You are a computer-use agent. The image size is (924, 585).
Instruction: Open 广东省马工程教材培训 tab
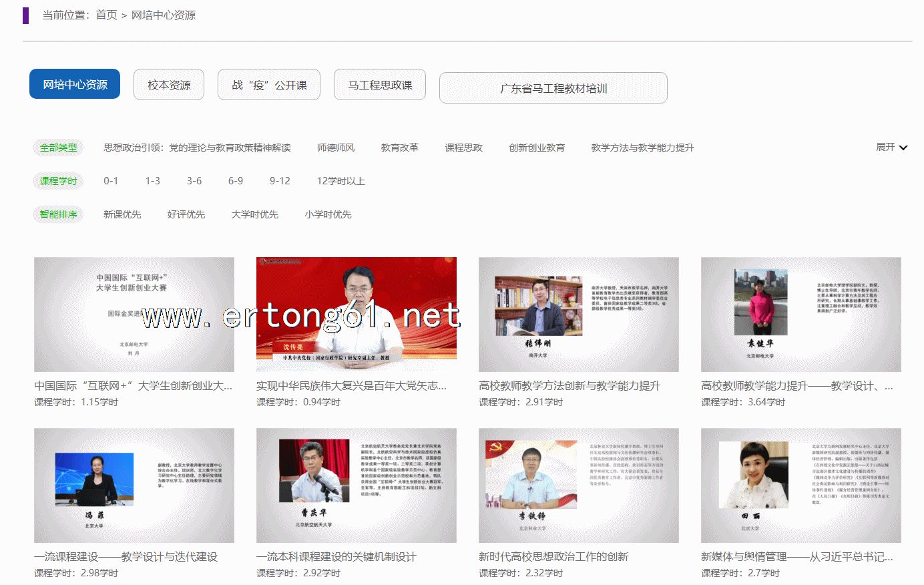pos(553,88)
